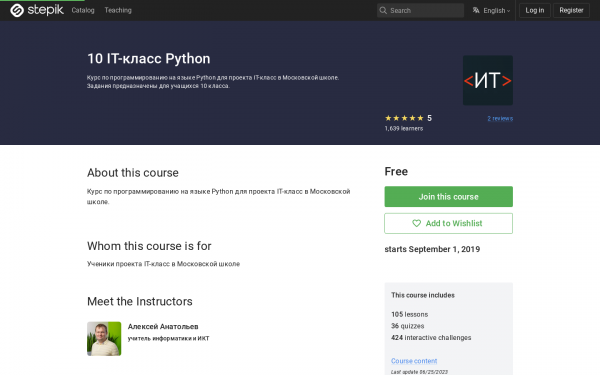The image size is (600, 375).
Task: Click the translate language icon
Action: pyautogui.click(x=476, y=10)
